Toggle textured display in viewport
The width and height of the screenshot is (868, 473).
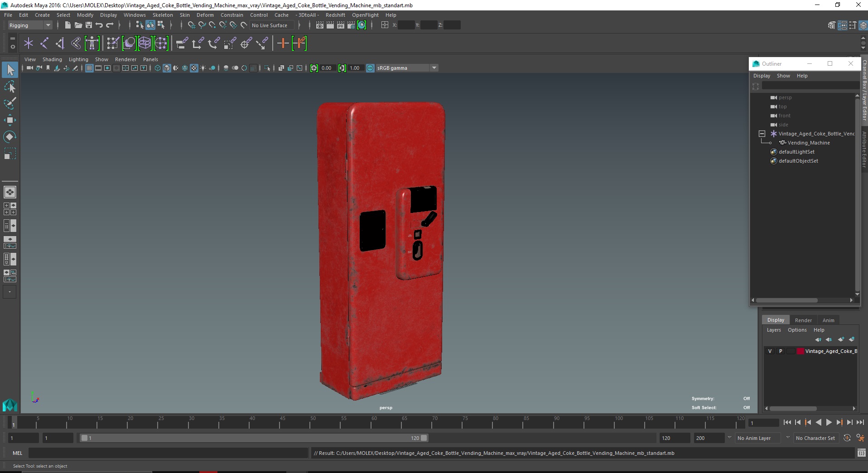tap(194, 68)
